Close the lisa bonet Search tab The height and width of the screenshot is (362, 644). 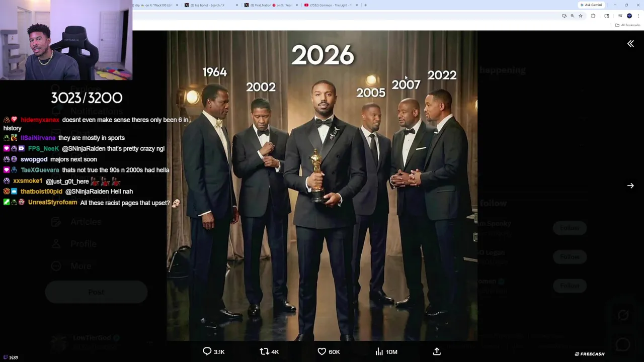coord(237,5)
